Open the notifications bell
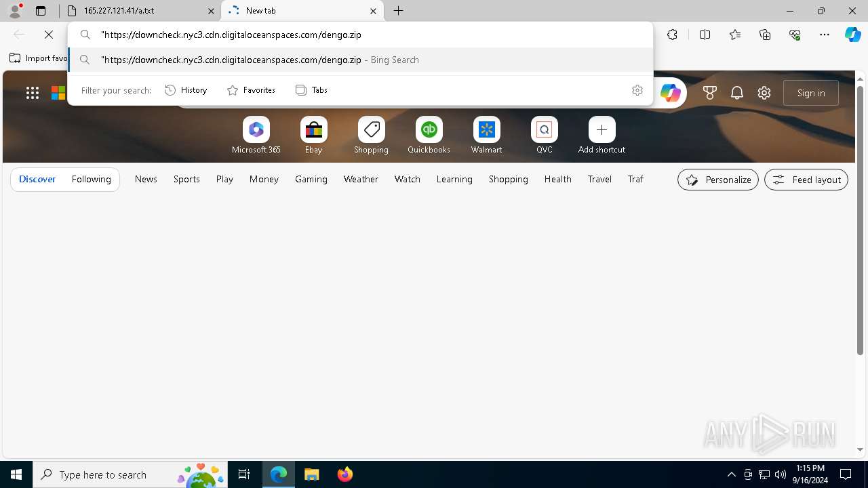This screenshot has width=868, height=488. [737, 93]
